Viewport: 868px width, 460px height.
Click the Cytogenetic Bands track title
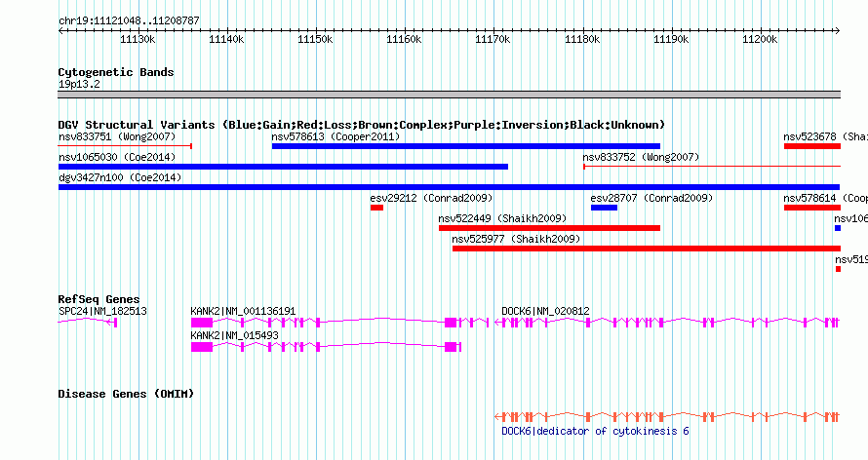(116, 72)
